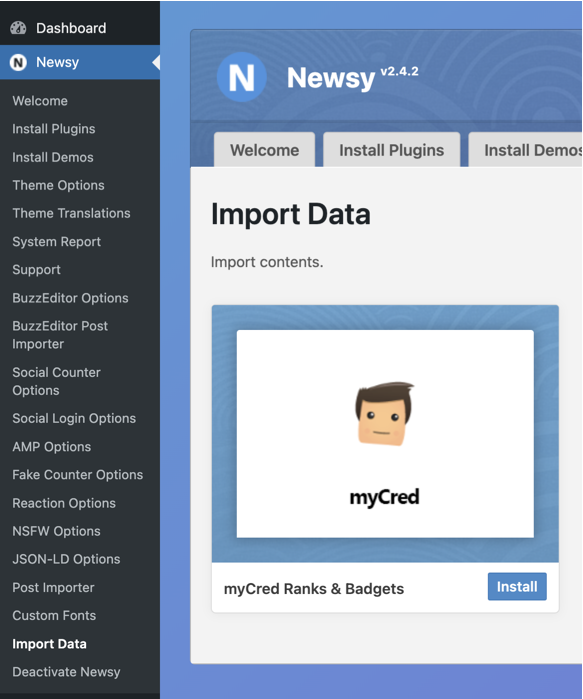Open AMP Options page

coord(52,447)
